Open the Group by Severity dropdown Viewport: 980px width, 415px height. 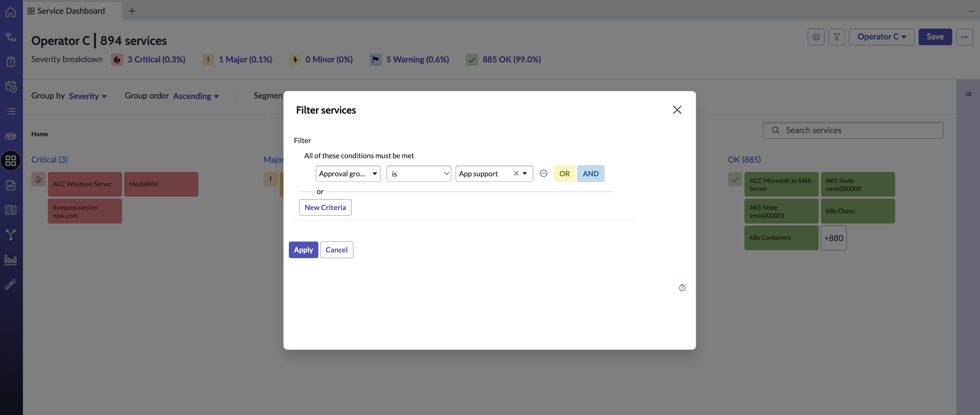coord(87,96)
